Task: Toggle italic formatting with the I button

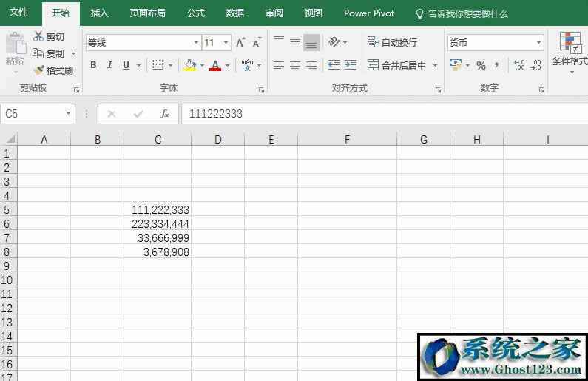Action: point(109,65)
